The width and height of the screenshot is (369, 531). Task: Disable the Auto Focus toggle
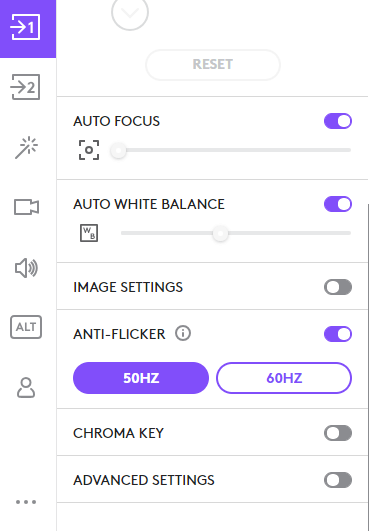[x=338, y=121]
